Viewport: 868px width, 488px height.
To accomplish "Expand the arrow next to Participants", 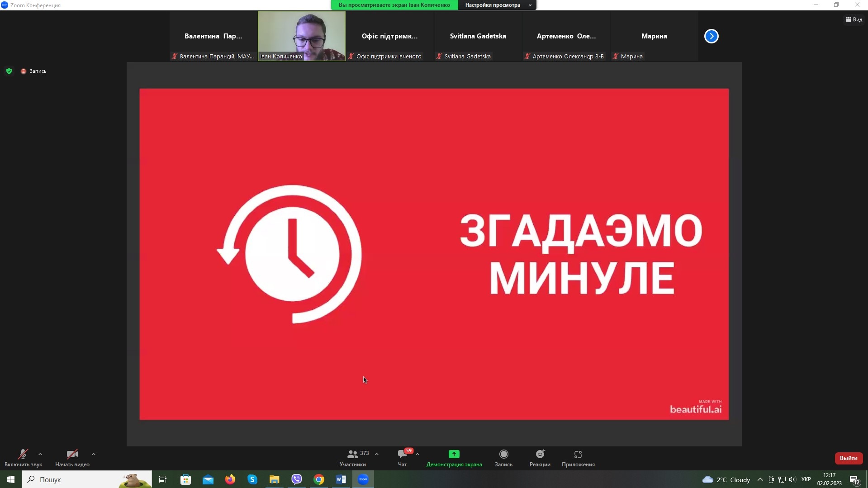I will point(377,454).
